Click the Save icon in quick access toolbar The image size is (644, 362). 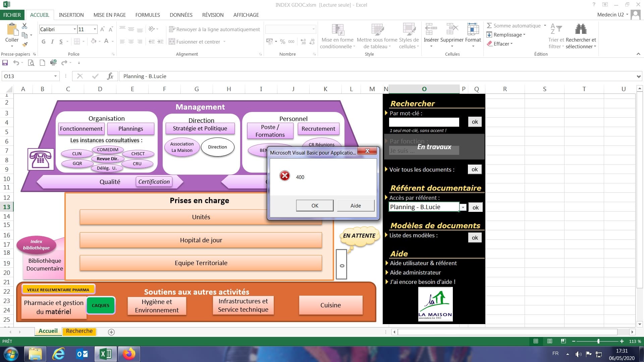coord(5,63)
